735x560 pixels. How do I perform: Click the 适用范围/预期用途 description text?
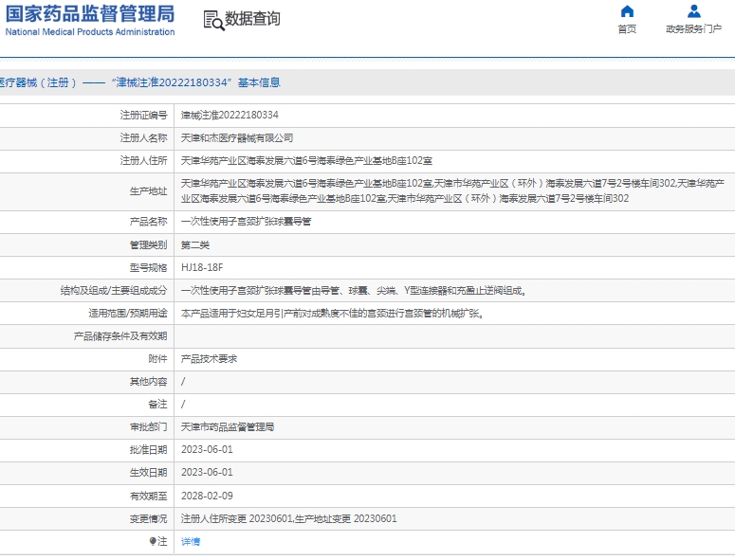tap(332, 314)
